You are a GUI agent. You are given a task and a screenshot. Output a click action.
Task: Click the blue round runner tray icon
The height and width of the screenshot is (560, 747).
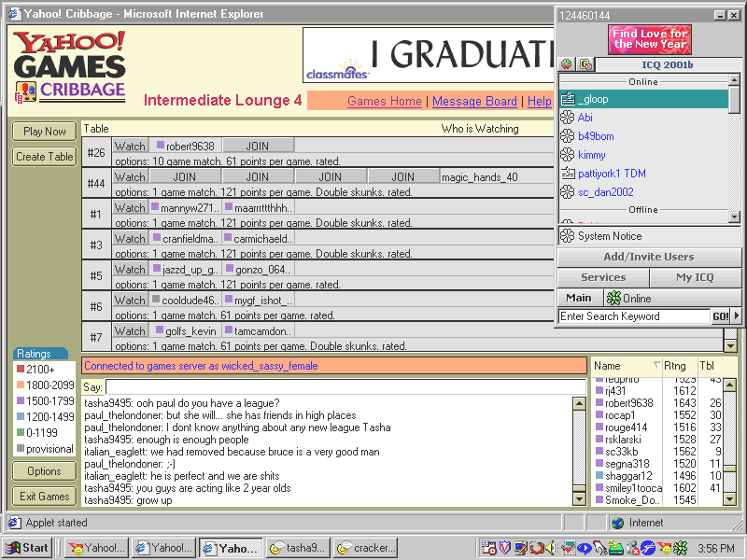[648, 548]
